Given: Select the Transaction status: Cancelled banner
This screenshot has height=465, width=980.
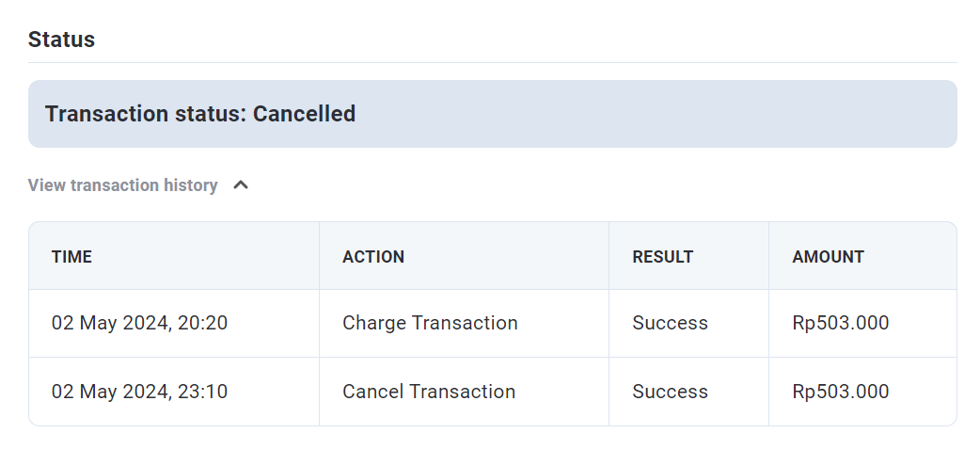Looking at the screenshot, I should coord(493,114).
